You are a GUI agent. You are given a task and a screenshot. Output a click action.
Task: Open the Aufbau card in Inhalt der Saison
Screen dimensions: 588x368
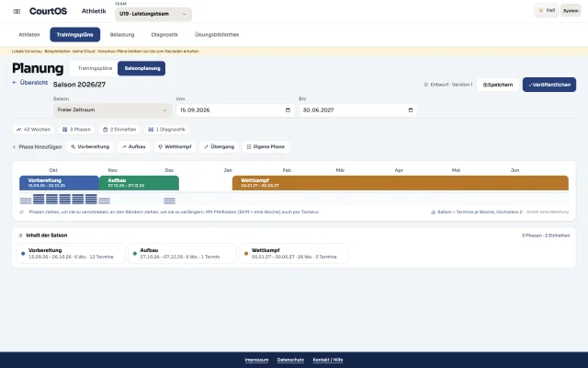(182, 254)
